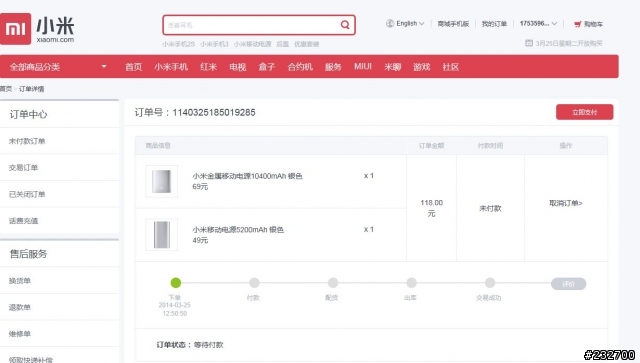Click the search magnifier icon
Image resolution: width=640 pixels, height=363 pixels.
coord(345,25)
